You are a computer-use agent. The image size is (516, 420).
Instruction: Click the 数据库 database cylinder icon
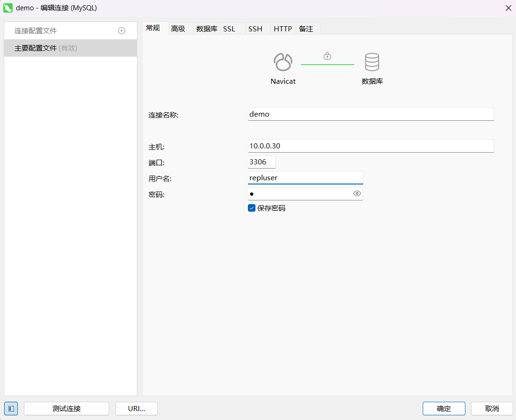click(x=372, y=61)
